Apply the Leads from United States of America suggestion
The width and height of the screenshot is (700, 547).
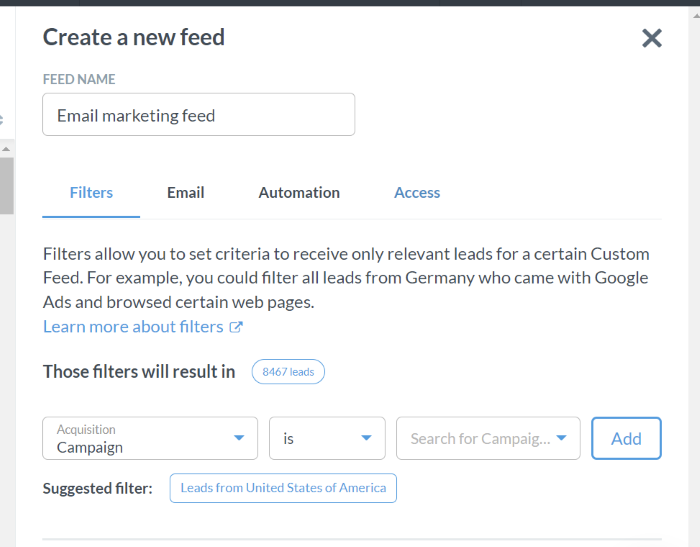283,488
